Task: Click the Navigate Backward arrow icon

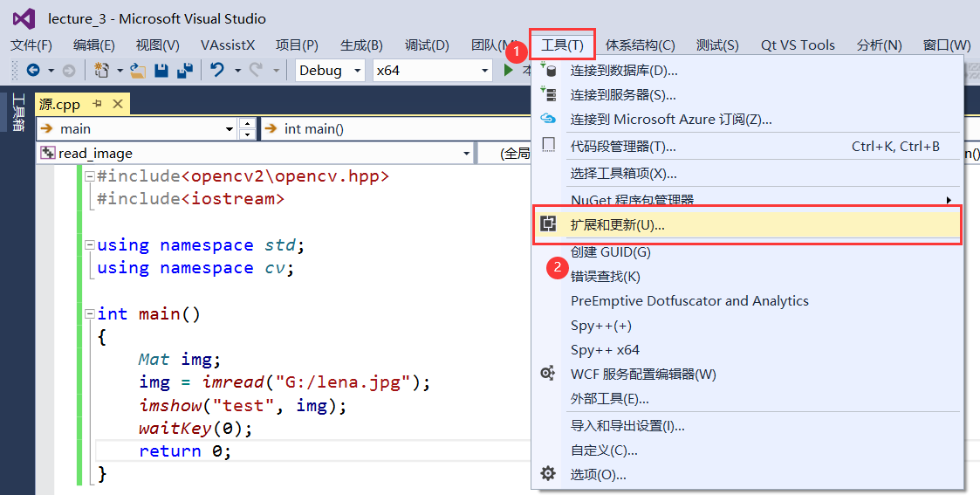Action: coord(33,71)
